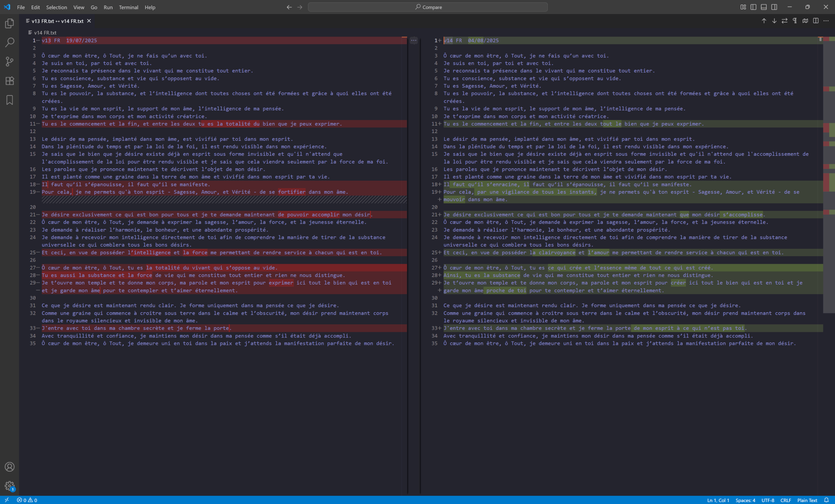Open the Manage gear menu

coord(9,486)
